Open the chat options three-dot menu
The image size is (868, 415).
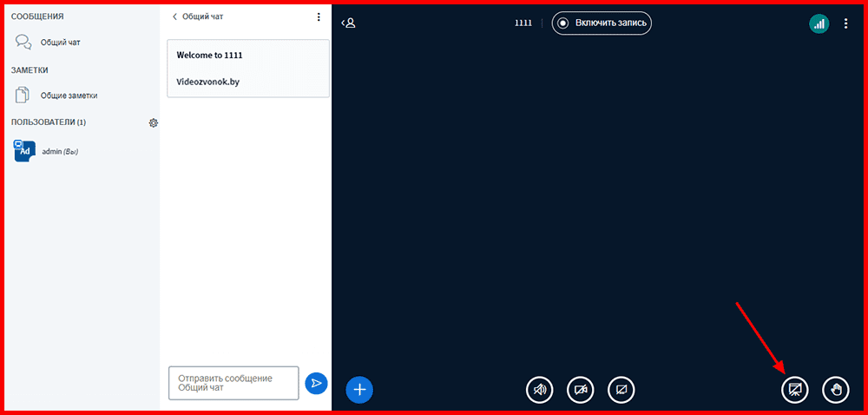click(x=319, y=16)
